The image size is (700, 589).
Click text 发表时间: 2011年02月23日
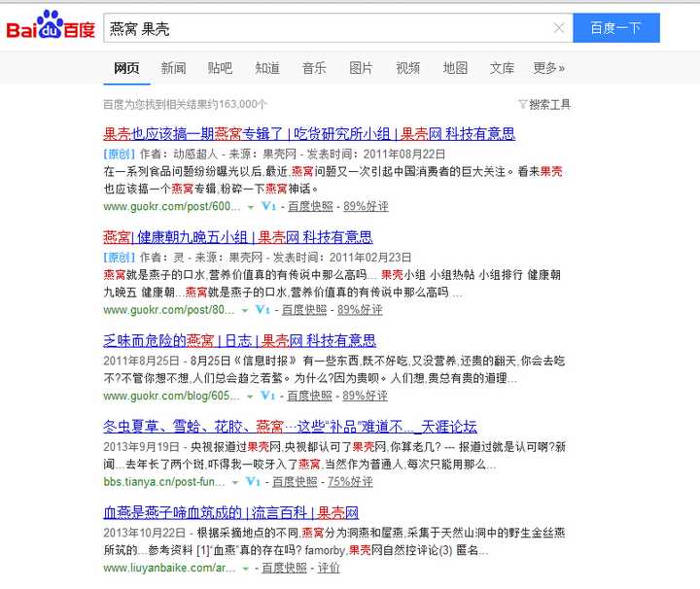point(342,258)
